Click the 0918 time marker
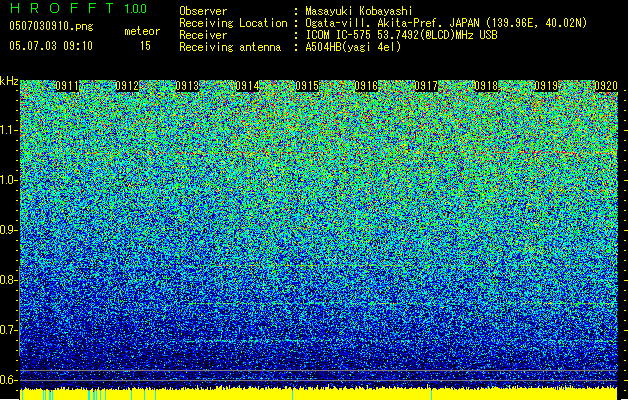629x400 pixels. tap(486, 86)
